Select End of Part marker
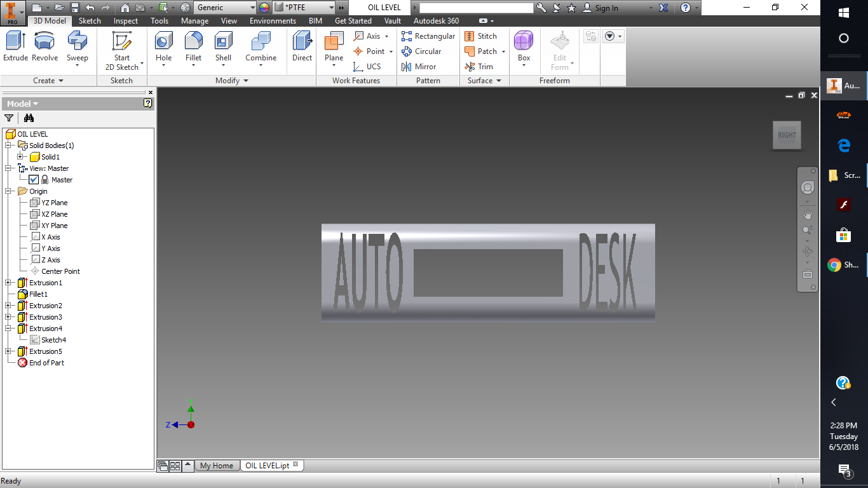Screen dimensions: 868x488 pos(41,363)
